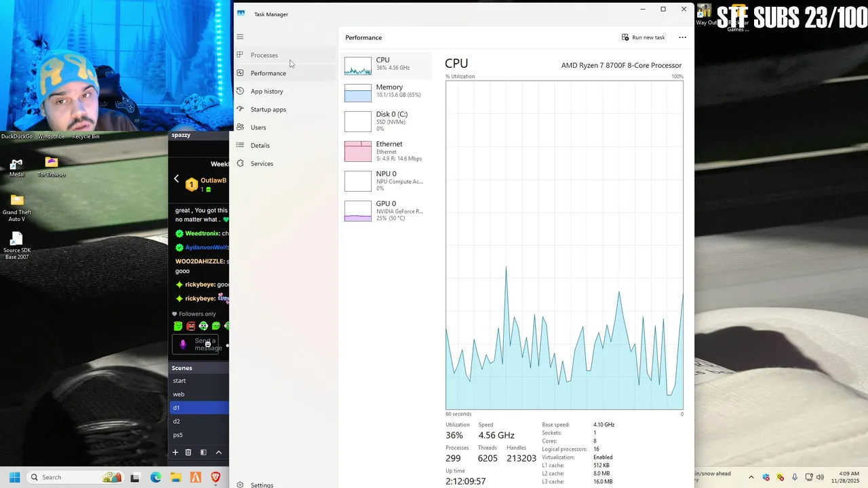Select Disk 0 (C:) performance entry
This screenshot has height=488, width=868.
tap(387, 121)
